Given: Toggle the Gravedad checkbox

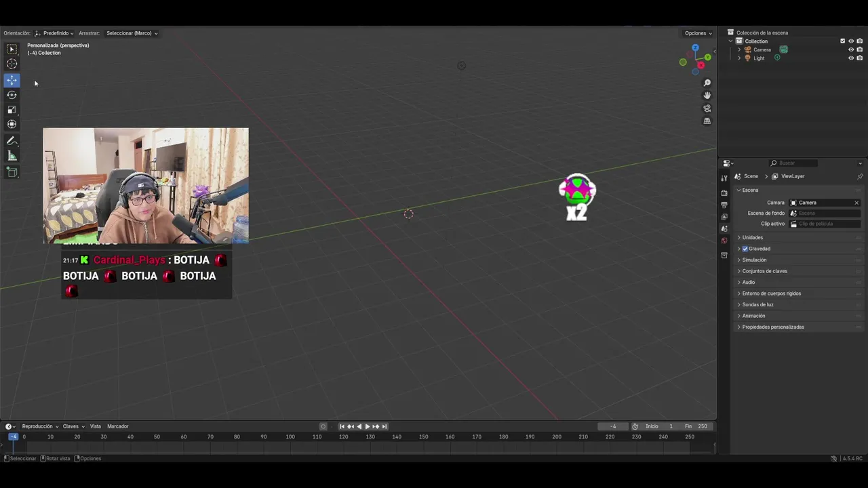Looking at the screenshot, I should point(745,249).
